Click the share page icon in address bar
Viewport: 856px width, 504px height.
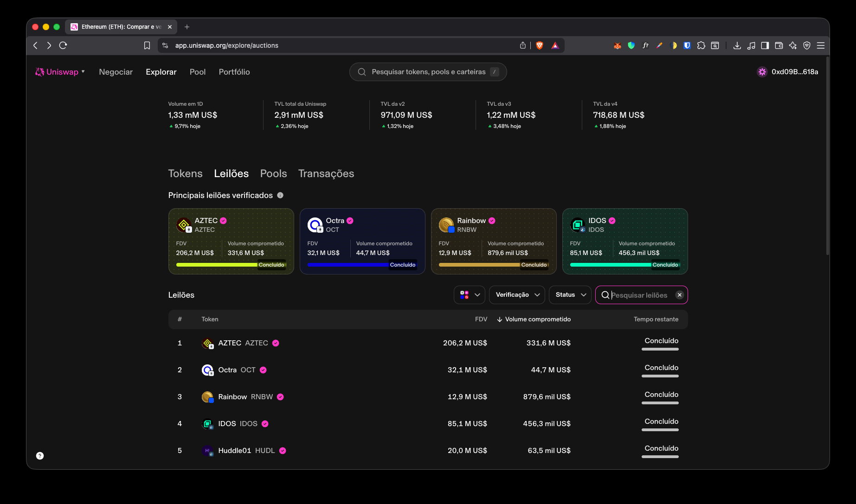[x=523, y=45]
